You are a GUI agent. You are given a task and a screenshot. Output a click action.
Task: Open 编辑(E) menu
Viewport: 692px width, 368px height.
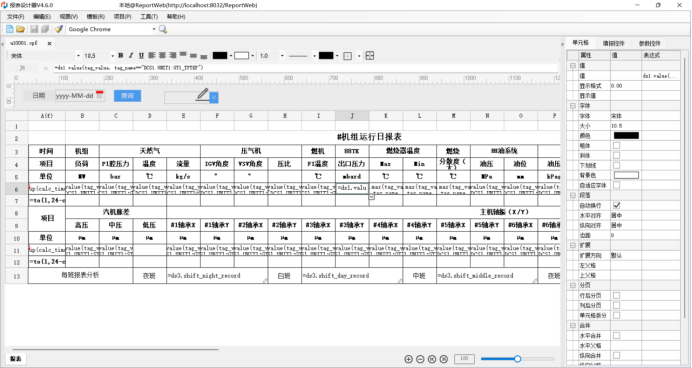[x=41, y=17]
